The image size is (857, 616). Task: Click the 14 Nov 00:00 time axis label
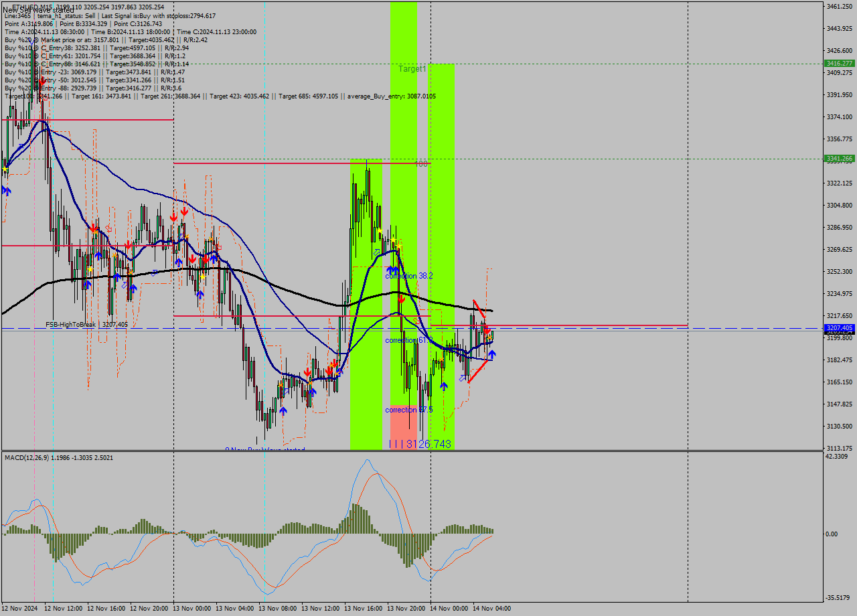coord(449,609)
